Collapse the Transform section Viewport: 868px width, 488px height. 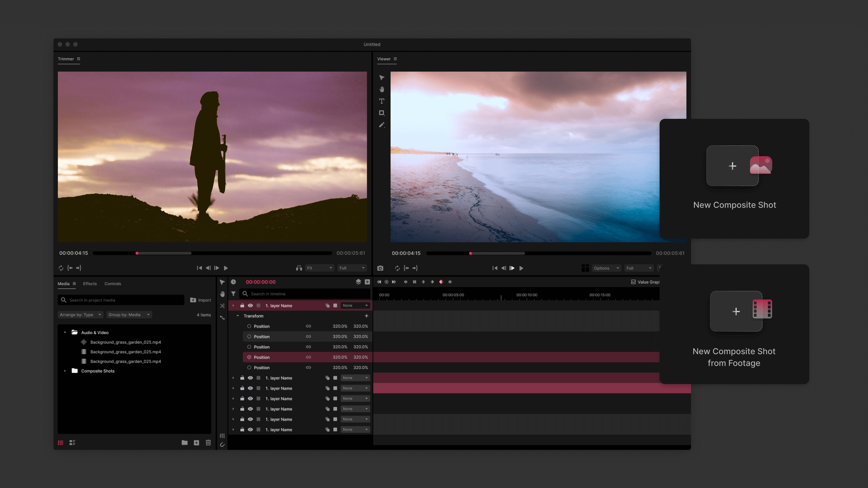[x=238, y=316]
